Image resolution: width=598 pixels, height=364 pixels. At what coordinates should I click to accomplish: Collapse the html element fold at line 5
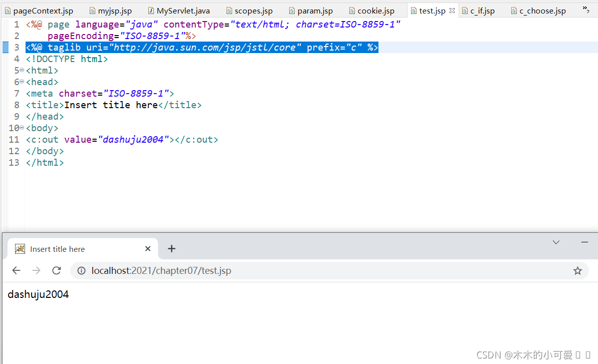22,70
